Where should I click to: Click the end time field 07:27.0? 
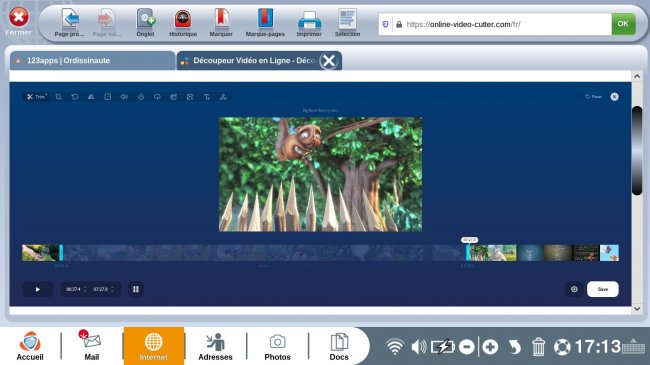(x=100, y=289)
